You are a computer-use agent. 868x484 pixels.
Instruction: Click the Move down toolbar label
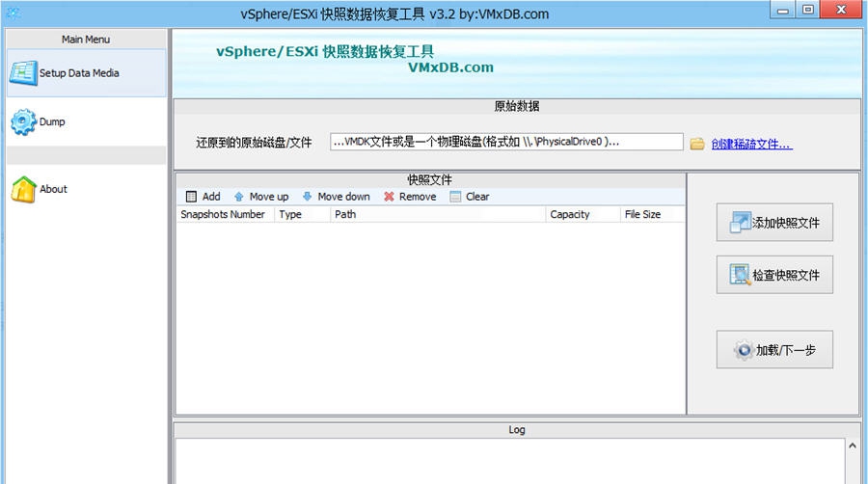point(343,197)
